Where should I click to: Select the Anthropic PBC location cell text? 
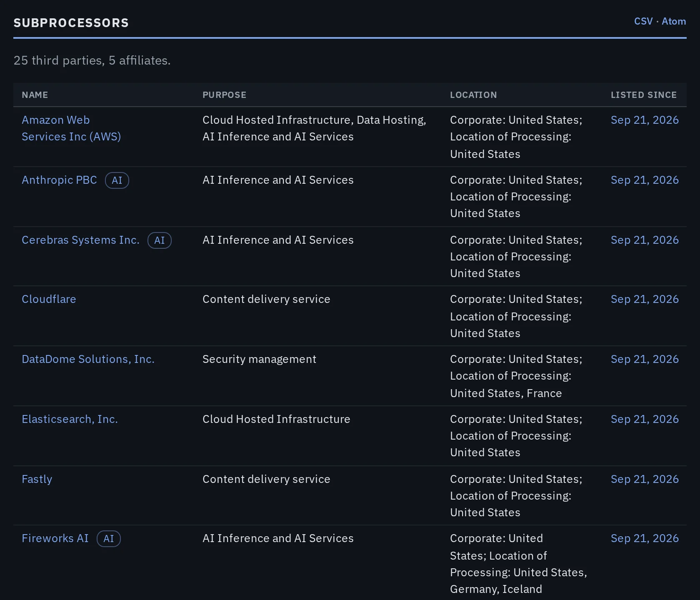coord(516,197)
